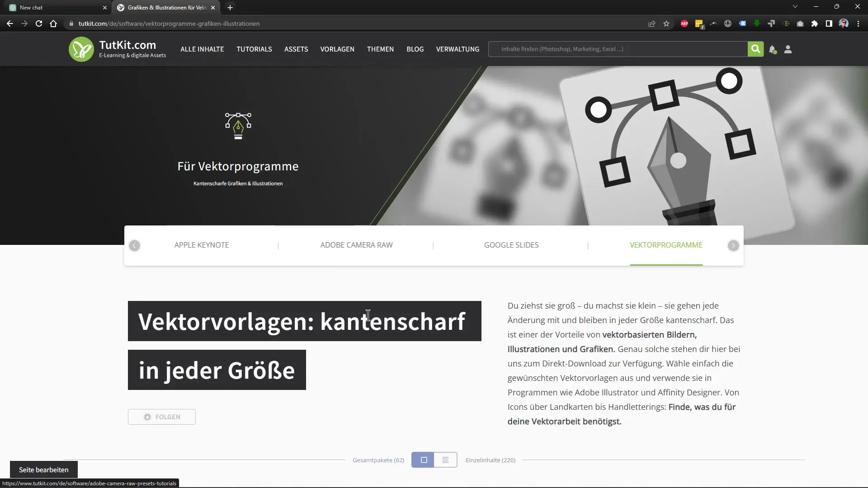This screenshot has width=868, height=488.
Task: Expand the GOOGLE SLIDES category tab
Action: click(511, 245)
